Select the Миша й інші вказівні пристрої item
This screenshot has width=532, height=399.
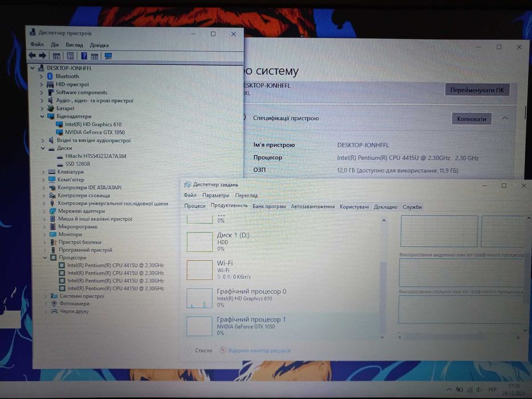(95, 219)
